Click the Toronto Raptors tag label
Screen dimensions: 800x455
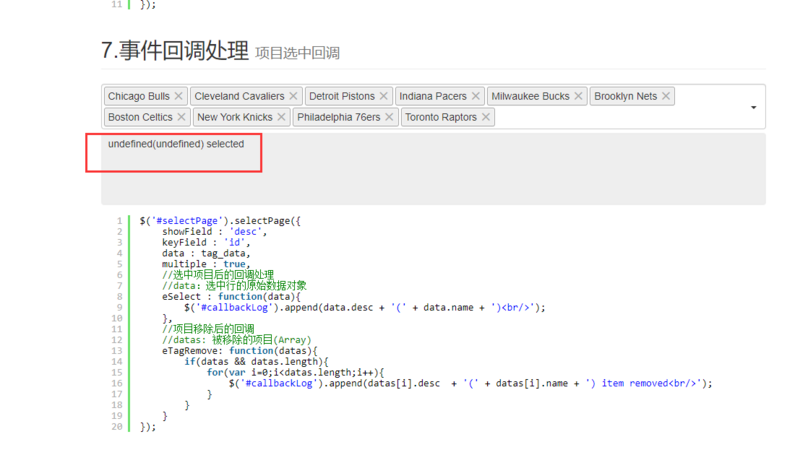[441, 117]
